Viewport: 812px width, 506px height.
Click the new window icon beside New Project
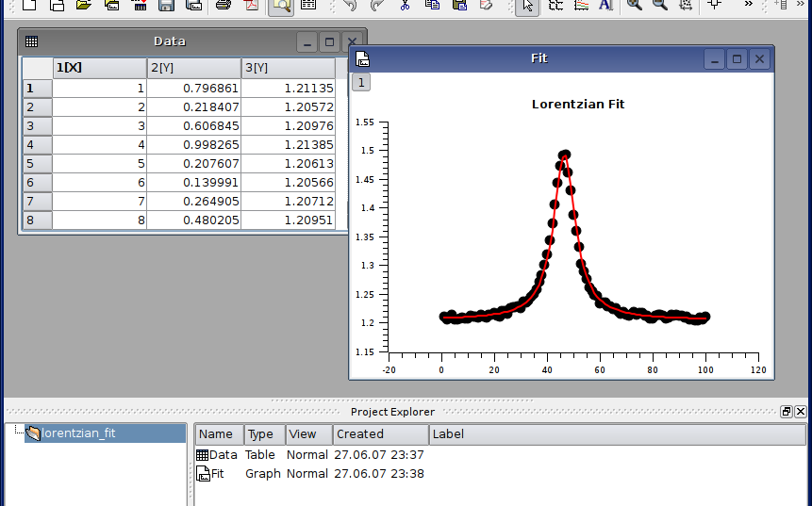[57, 5]
